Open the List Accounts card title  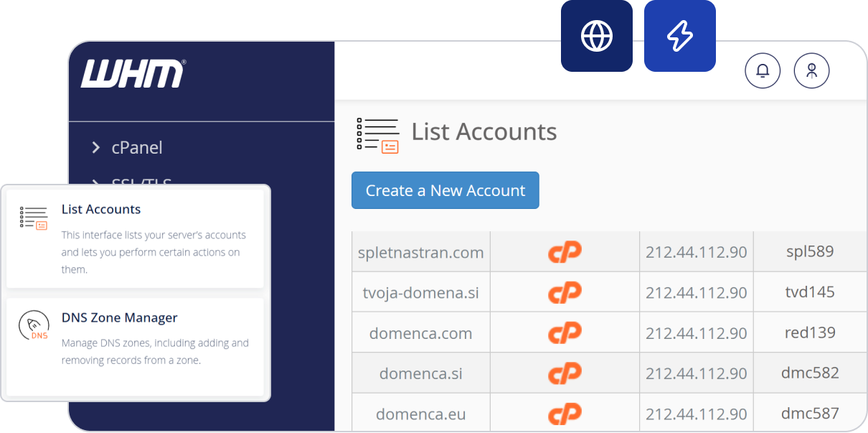101,209
